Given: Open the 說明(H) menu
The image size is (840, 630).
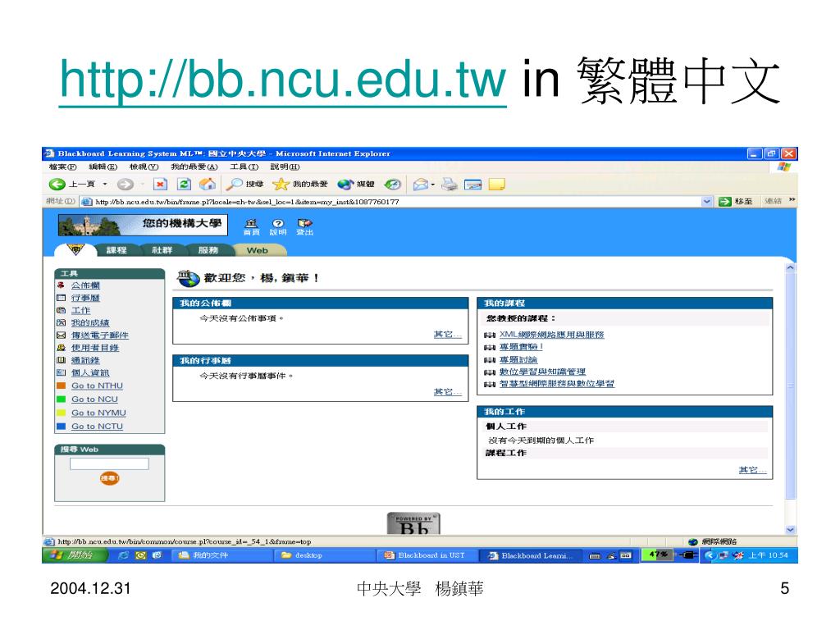Looking at the screenshot, I should 285,167.
